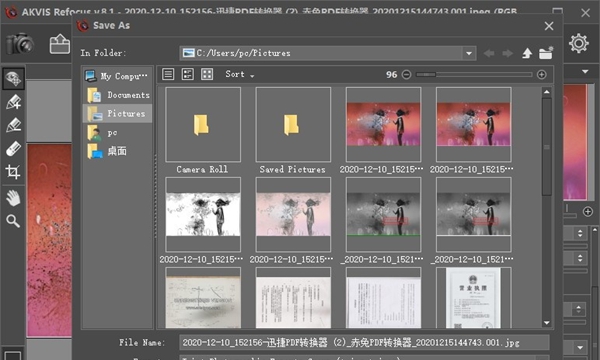Screen dimensions: 600x360
Task: Go forward folder arrow in Save As
Action: (507, 53)
